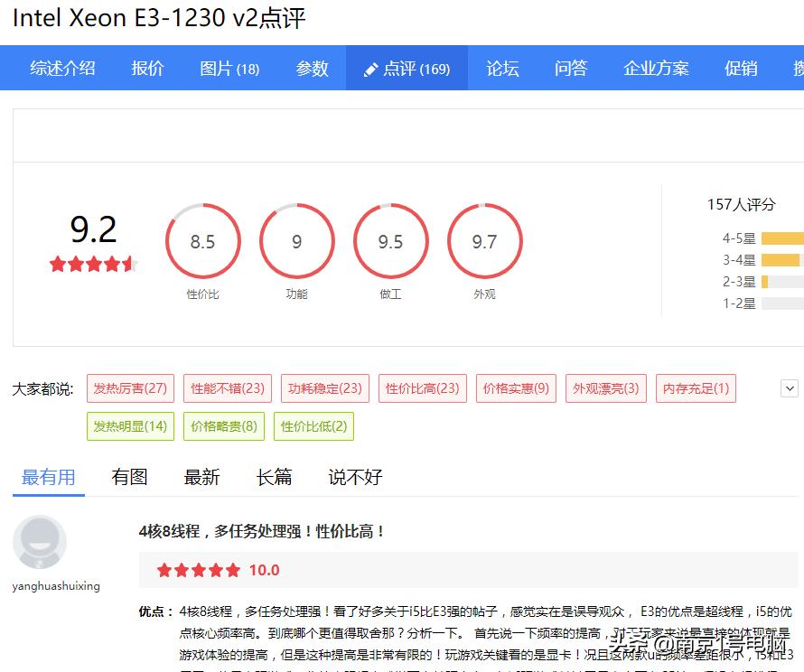This screenshot has width=804, height=672.
Task: Click the 点评 pen icon in navigation
Action: click(x=370, y=67)
